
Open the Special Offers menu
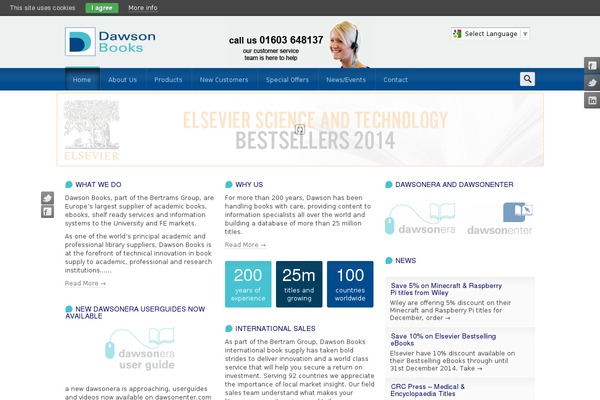click(287, 80)
